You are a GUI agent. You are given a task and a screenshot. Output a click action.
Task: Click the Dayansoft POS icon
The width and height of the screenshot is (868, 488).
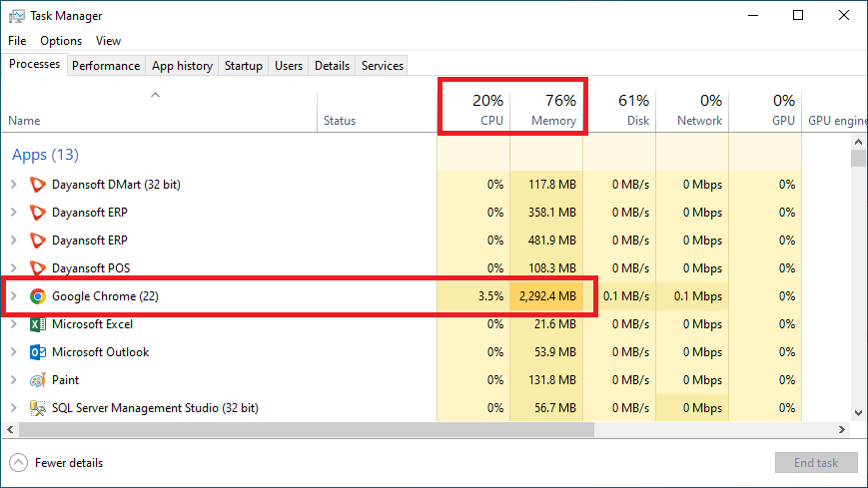(38, 268)
